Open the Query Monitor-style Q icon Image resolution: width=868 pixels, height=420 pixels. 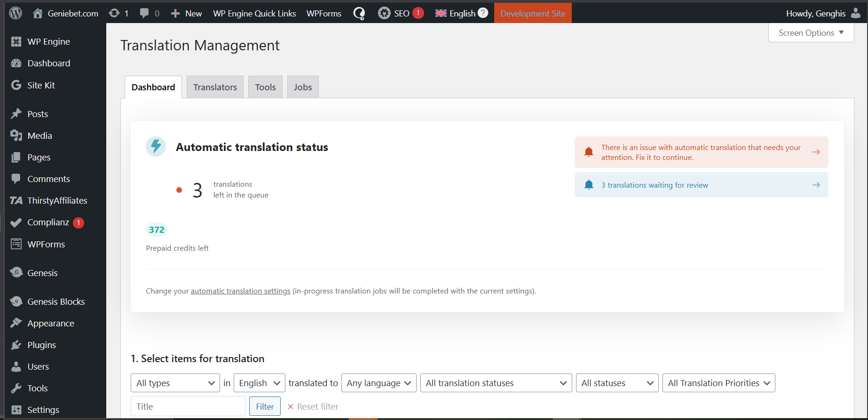coord(359,14)
